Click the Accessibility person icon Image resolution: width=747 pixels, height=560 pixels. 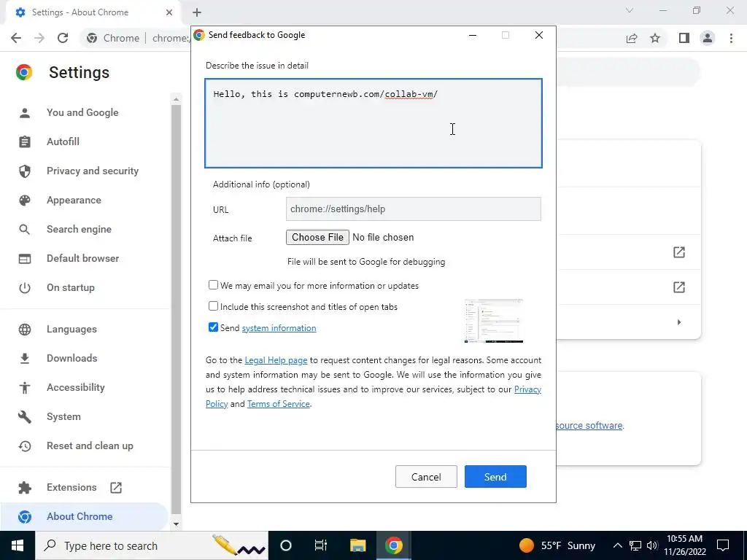[25, 388]
